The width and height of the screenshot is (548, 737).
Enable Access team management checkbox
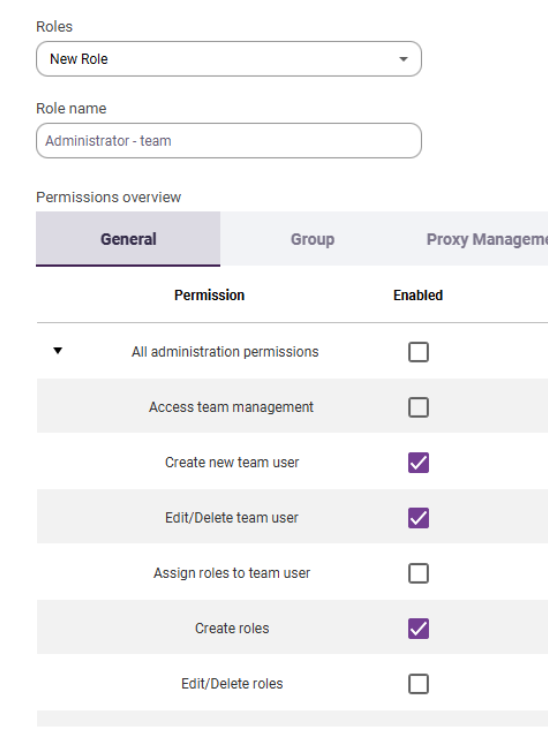(418, 407)
